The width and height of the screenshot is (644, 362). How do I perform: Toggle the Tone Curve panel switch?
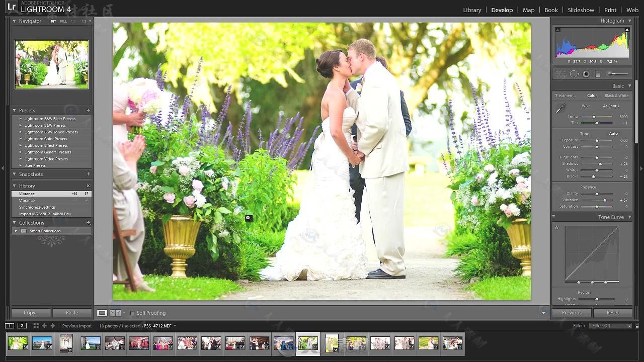[554, 217]
